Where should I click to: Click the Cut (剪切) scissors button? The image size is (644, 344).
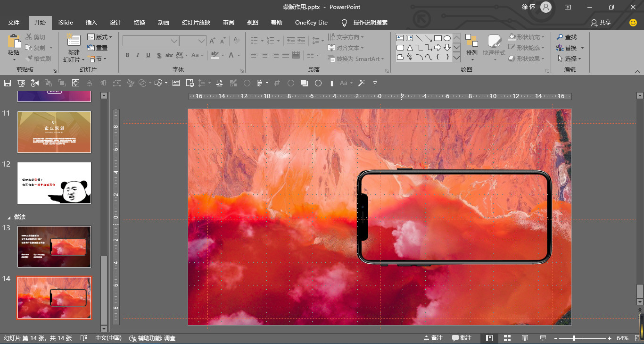36,37
